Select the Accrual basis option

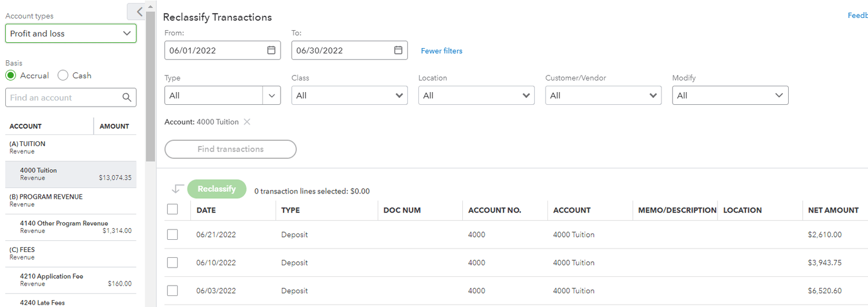click(10, 75)
